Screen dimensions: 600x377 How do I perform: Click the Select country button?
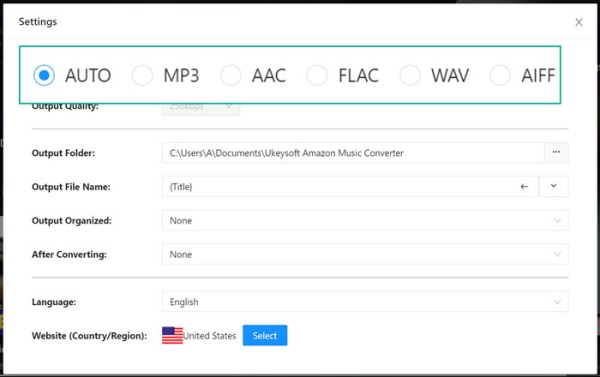point(265,335)
